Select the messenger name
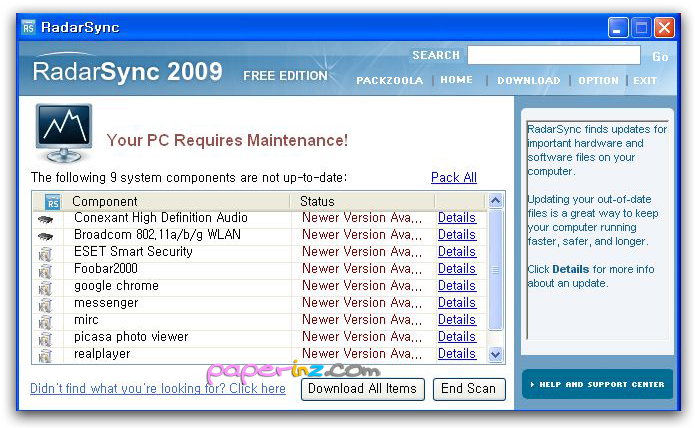The width and height of the screenshot is (695, 428). (106, 303)
